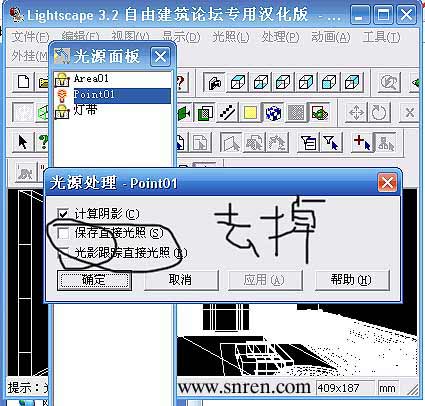Open the 文件(F) menu
This screenshot has width=425, height=406.
pyautogui.click(x=30, y=37)
